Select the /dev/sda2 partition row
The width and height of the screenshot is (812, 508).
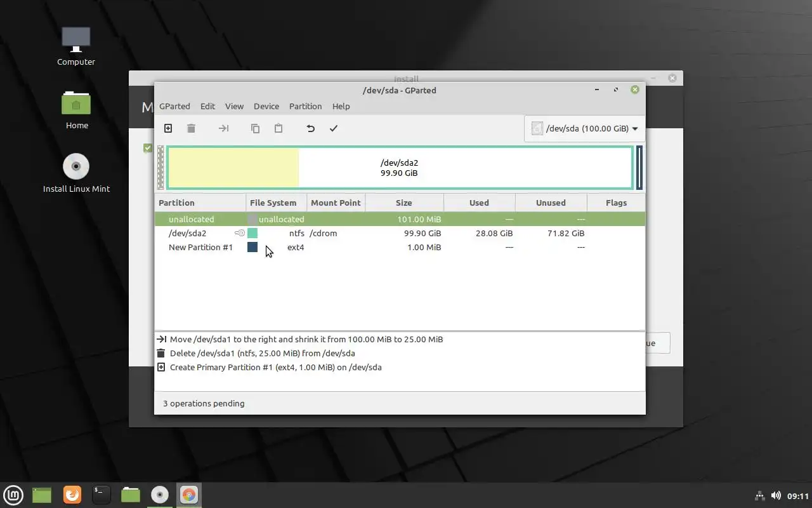(x=400, y=233)
